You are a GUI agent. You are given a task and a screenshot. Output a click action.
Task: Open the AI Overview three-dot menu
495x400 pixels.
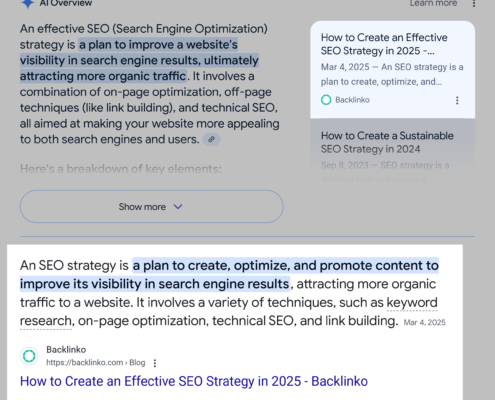point(474,4)
